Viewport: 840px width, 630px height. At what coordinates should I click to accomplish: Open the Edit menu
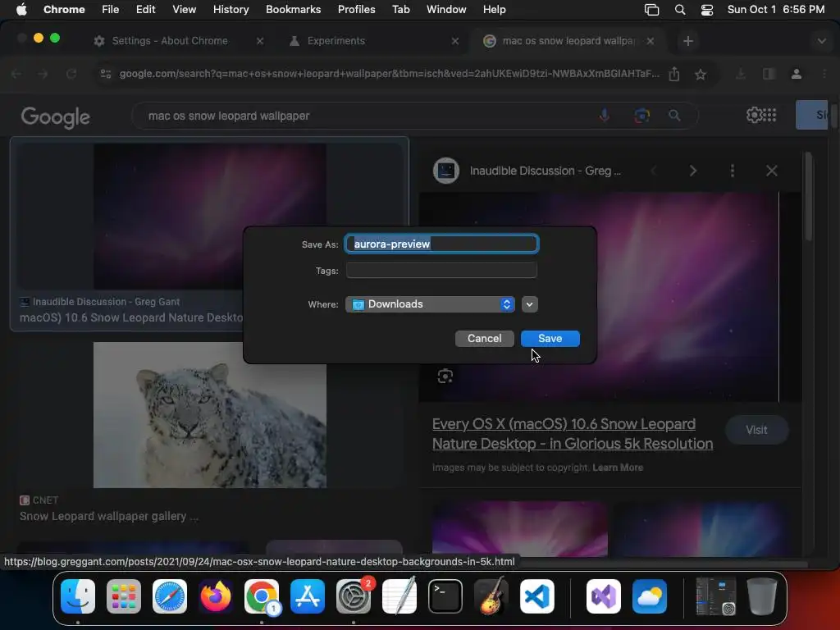[x=145, y=9]
